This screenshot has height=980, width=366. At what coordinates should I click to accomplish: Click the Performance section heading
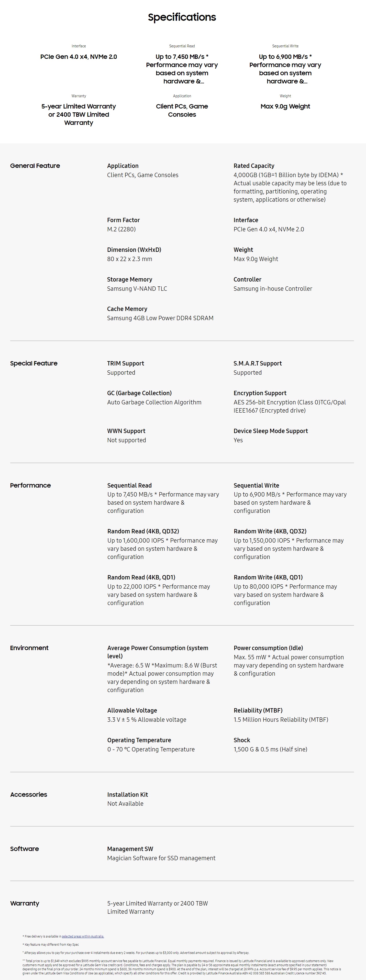click(x=30, y=486)
